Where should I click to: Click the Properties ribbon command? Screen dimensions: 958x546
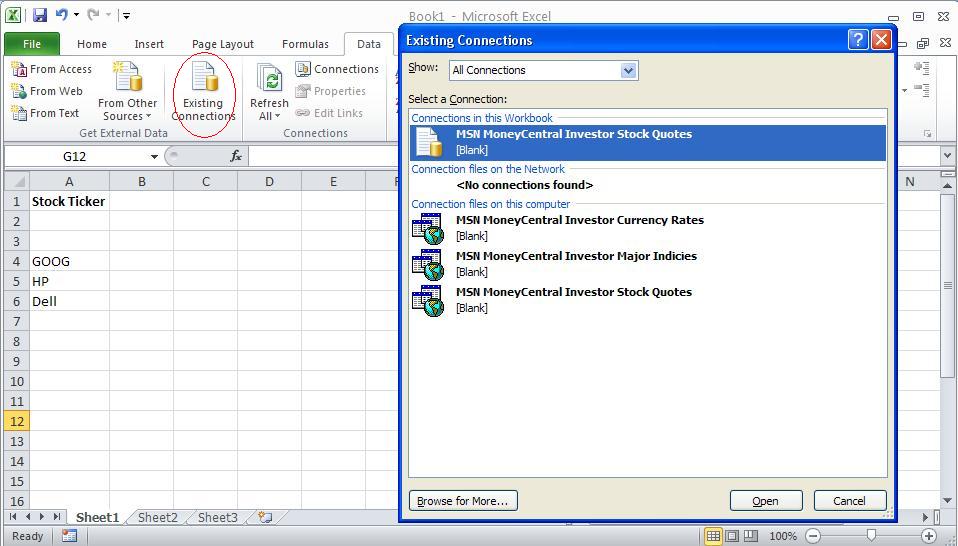(x=331, y=91)
